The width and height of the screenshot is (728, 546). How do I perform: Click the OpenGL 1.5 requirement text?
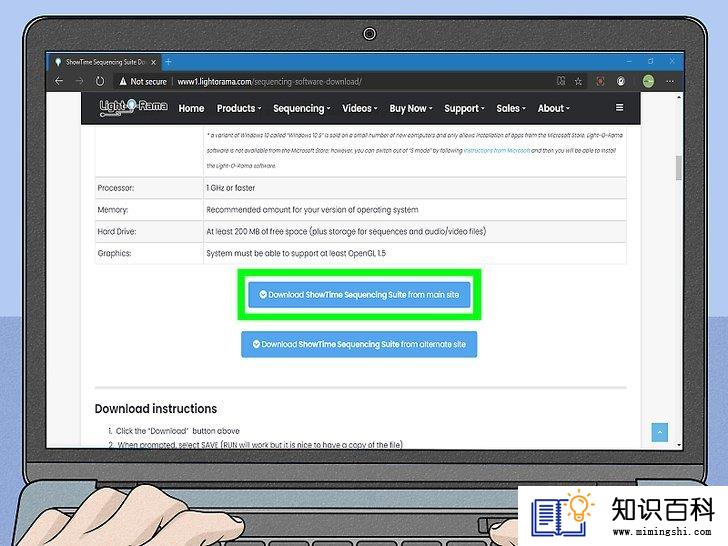[296, 254]
